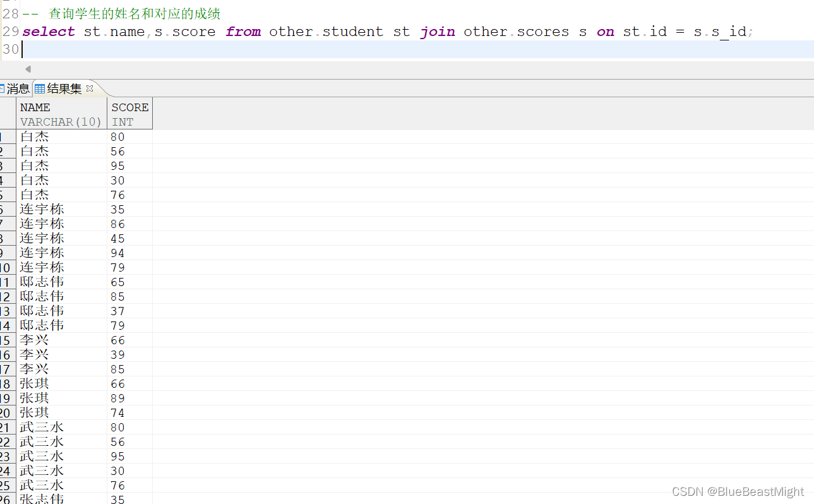Select score 76 in a 白杰 row
The width and height of the screenshot is (814, 504).
point(129,195)
